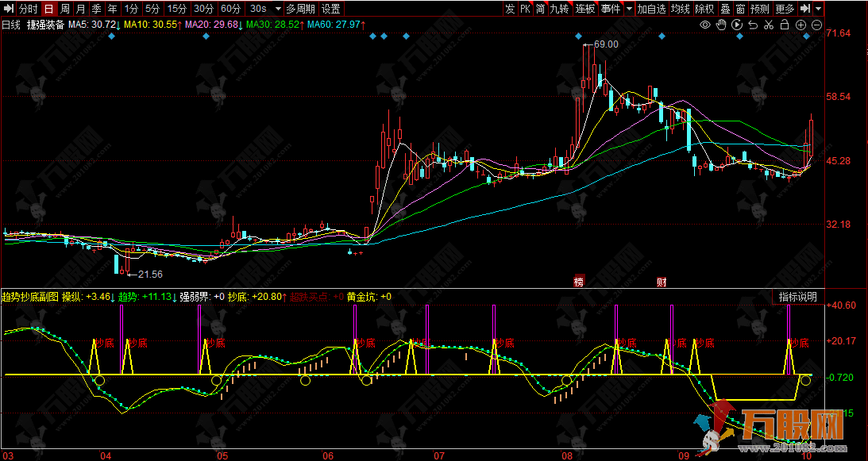Screen dimensions: 868x461
Task: Select the scissors cut tool icon
Action: [769, 25]
